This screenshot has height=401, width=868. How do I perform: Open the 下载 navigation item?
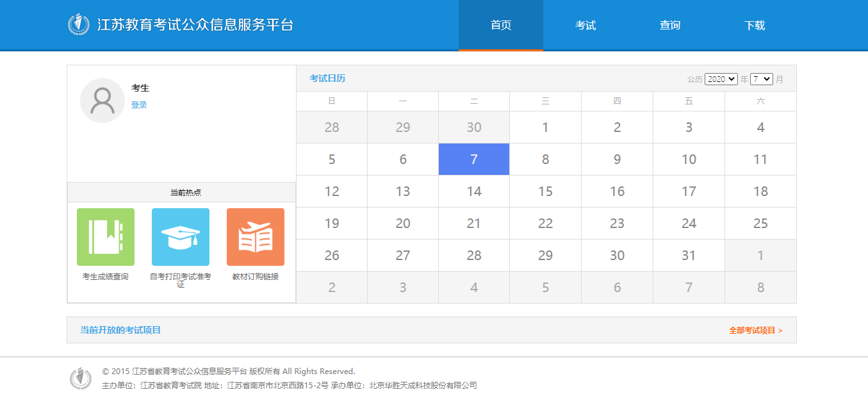[755, 26]
